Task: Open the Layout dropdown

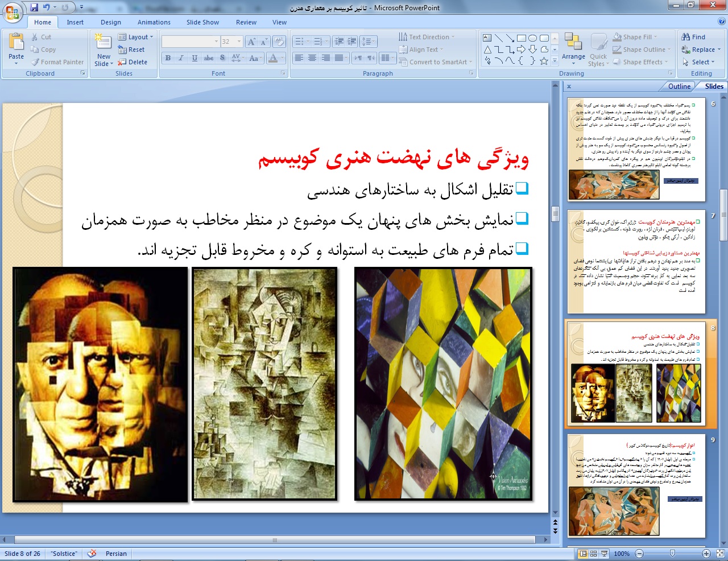Action: pos(136,37)
